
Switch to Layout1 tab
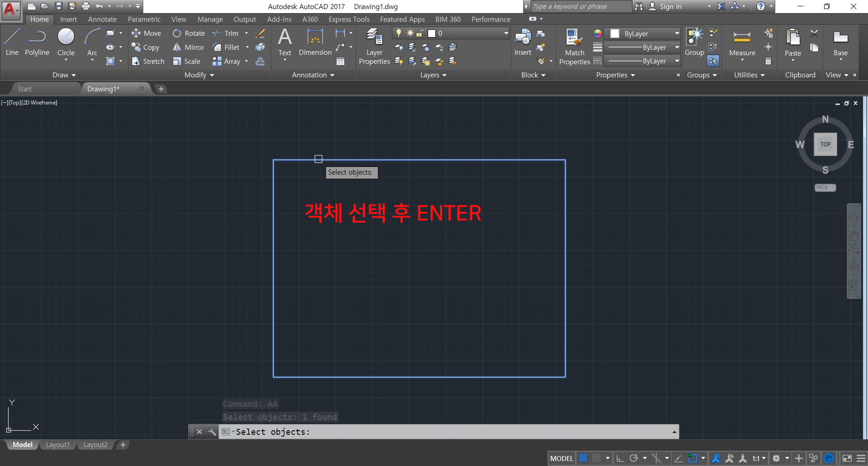tap(58, 445)
